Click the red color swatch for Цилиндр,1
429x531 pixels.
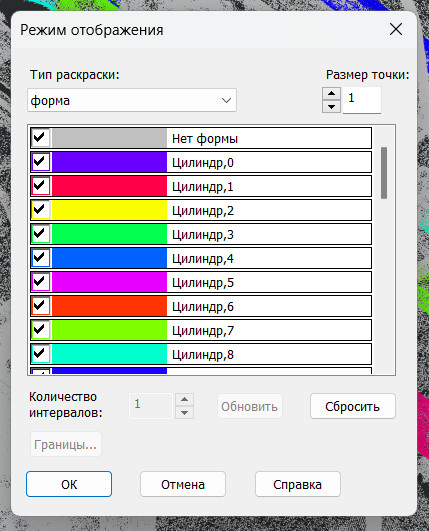(x=109, y=186)
